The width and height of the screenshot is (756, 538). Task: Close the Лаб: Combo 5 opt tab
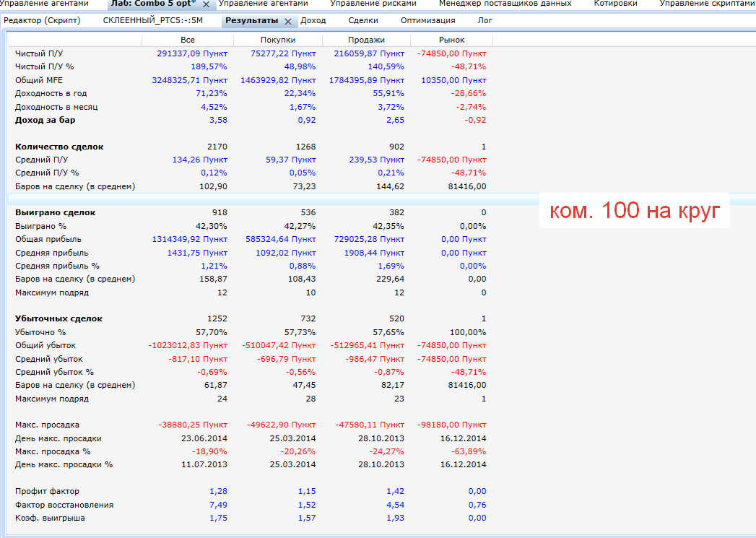[x=206, y=4]
